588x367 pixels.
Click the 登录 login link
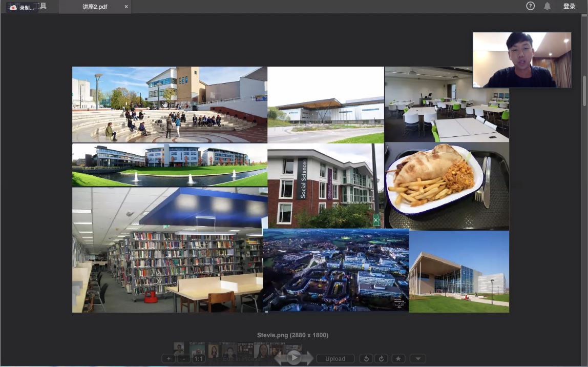(569, 6)
